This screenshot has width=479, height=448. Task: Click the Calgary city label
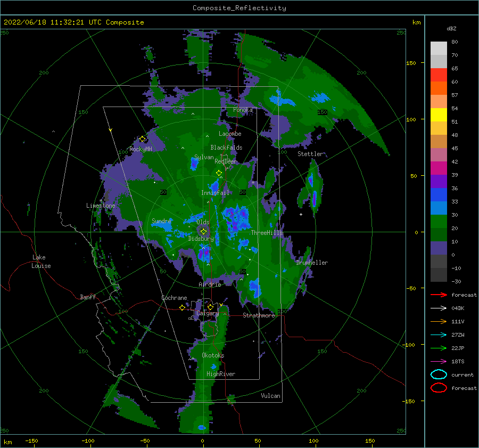coord(208,313)
